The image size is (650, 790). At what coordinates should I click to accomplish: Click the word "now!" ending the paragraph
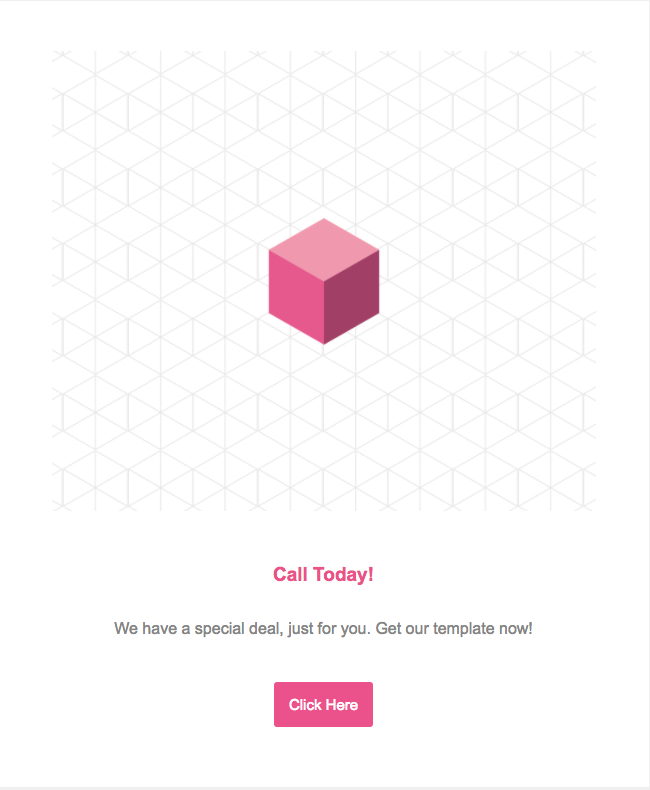pyautogui.click(x=516, y=630)
